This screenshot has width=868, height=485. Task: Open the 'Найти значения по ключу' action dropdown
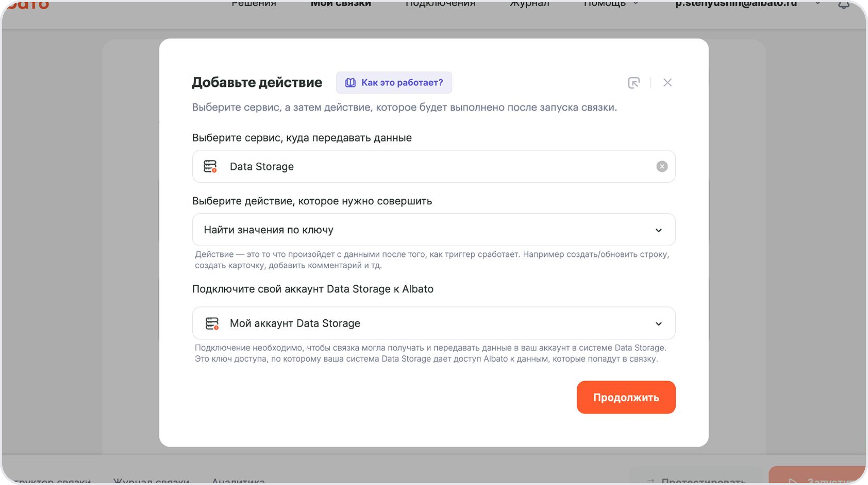pyautogui.click(x=434, y=230)
